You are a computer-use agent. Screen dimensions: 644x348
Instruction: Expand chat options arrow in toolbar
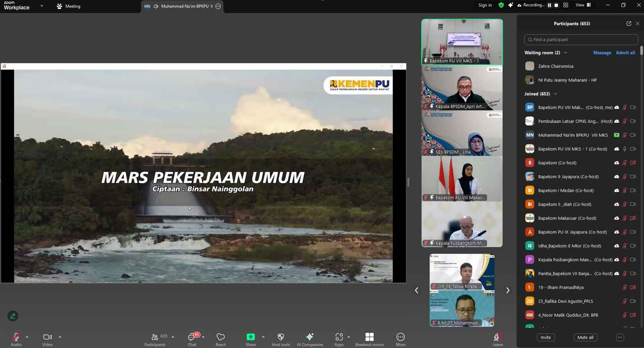point(203,337)
